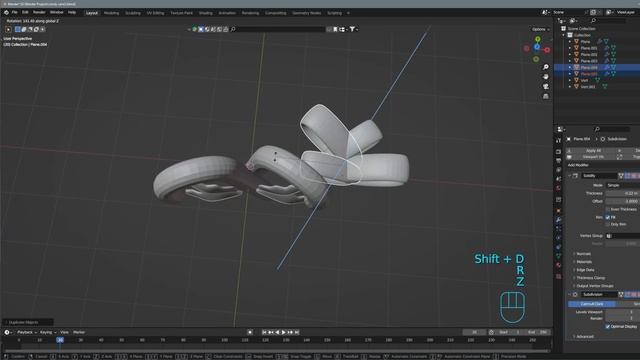
Task: Switch to the Geometry Nodes workspace tab
Action: click(307, 13)
